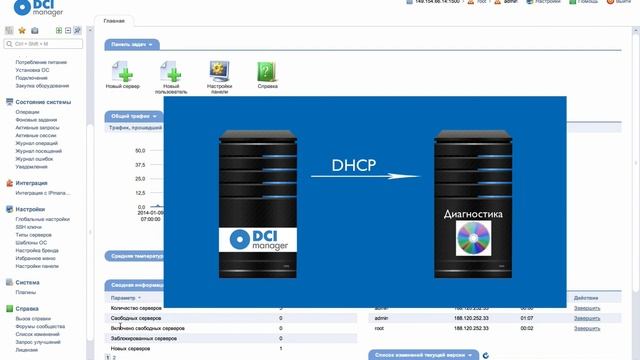This screenshot has width=640, height=360.
Task: Open the menu list view icon
Action: (9, 30)
